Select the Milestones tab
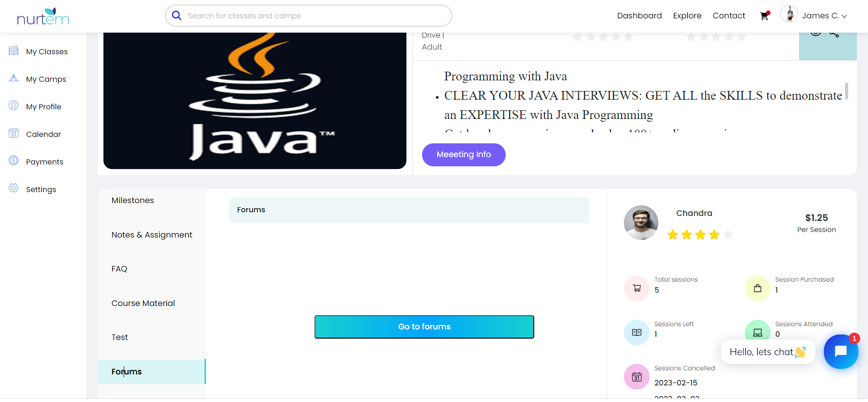This screenshot has width=868, height=402. tap(132, 200)
